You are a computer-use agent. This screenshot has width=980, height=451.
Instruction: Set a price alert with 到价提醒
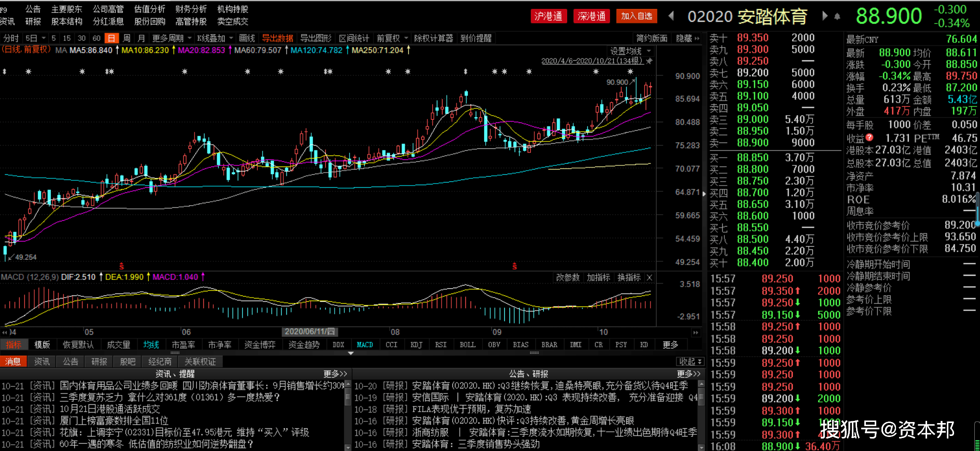point(476,38)
